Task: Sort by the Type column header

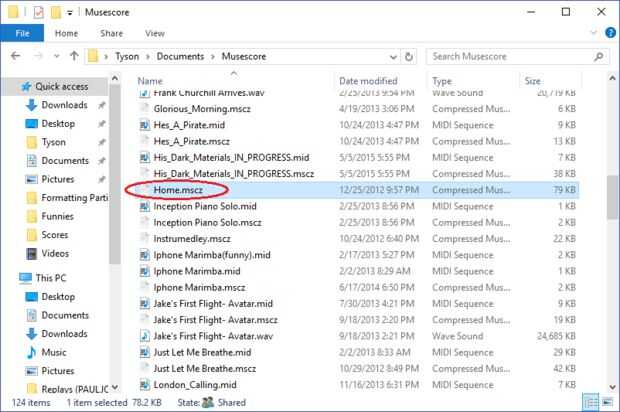Action: click(x=442, y=81)
